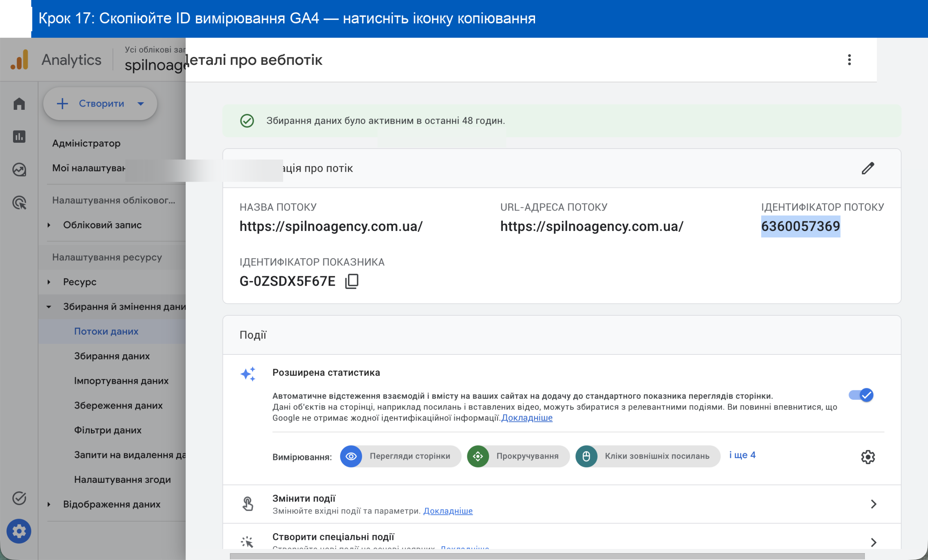Copy the measurement ID G-0ZSDX5F67E
The image size is (928, 560).
[x=352, y=281]
